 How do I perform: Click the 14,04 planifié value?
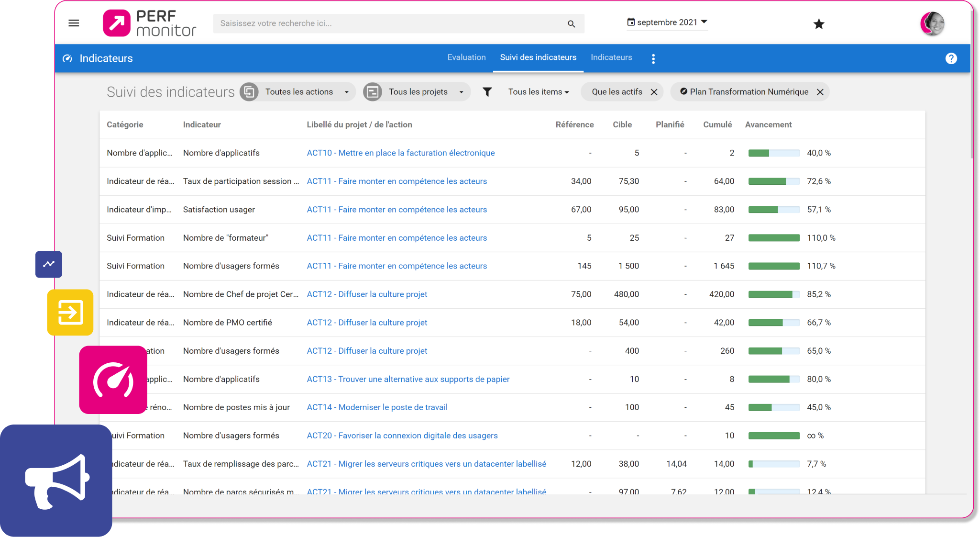[x=676, y=464]
